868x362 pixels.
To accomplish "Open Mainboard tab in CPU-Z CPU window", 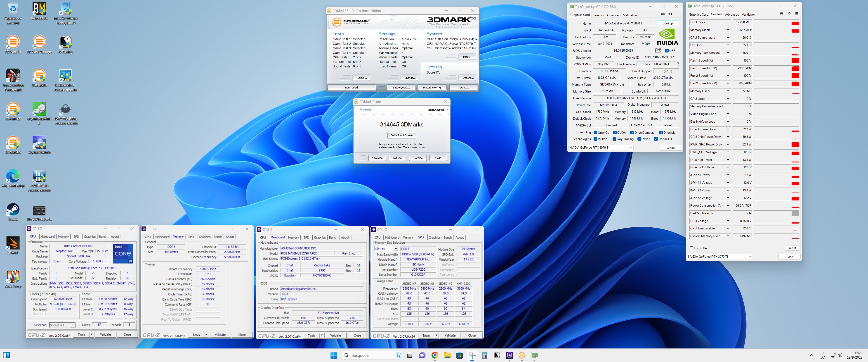I will (47, 236).
